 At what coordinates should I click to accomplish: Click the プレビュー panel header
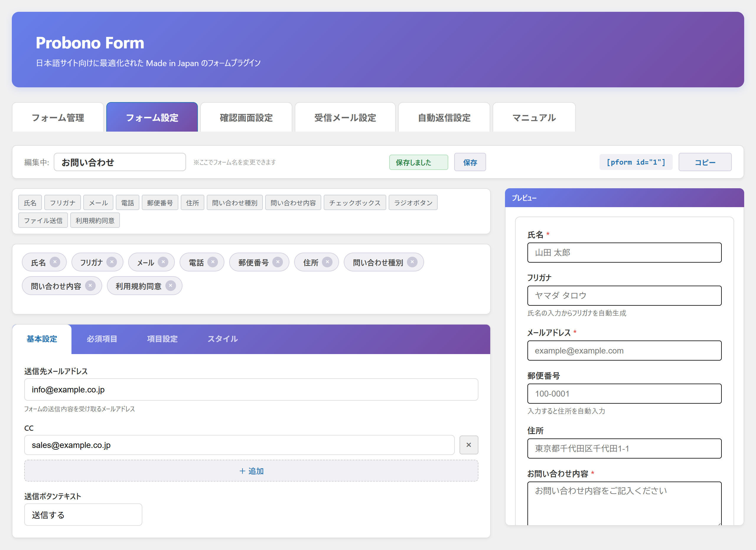tap(624, 198)
